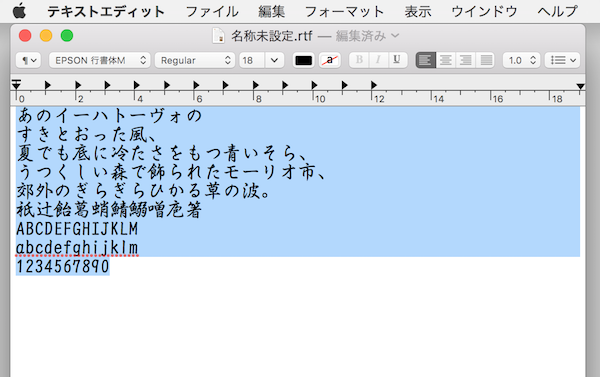
Task: Open the EPSON 行書体M font family dropdown
Action: pos(99,60)
